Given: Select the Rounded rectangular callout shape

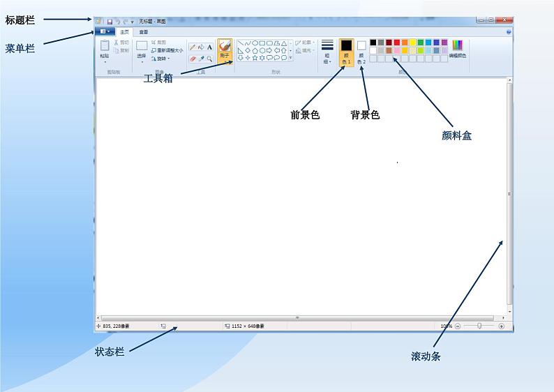Looking at the screenshot, I should click(269, 58).
